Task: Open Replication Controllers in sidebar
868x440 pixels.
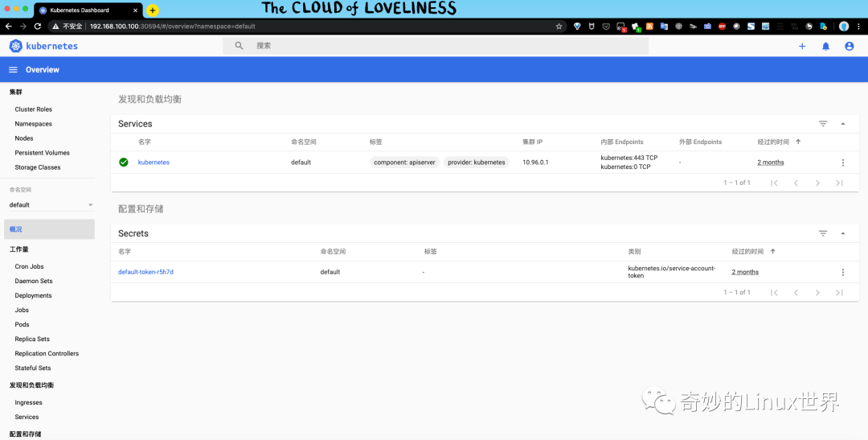Action: tap(47, 353)
